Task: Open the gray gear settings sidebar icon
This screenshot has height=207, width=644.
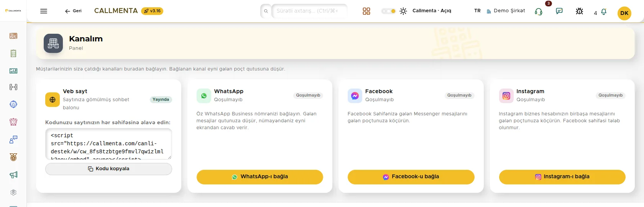Action: [x=13, y=192]
